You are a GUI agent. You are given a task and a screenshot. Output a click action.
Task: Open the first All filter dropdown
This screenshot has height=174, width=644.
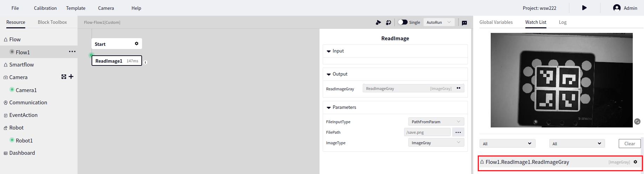(x=508, y=144)
